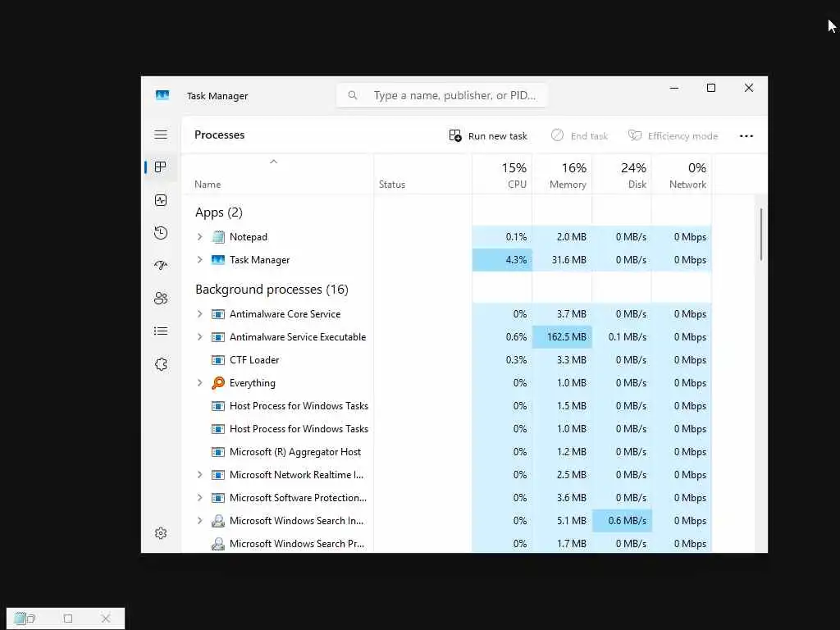Open the App history sidebar icon
This screenshot has height=630, width=840.
pos(161,232)
